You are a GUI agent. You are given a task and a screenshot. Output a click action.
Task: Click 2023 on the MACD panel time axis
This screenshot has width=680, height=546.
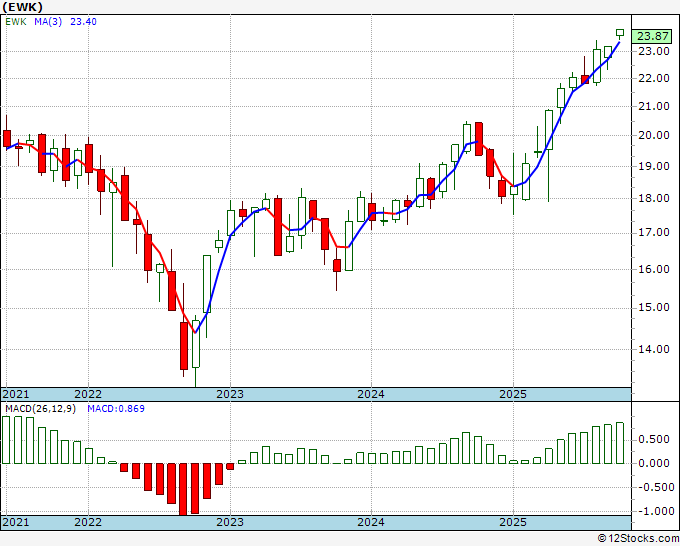[x=230, y=522]
